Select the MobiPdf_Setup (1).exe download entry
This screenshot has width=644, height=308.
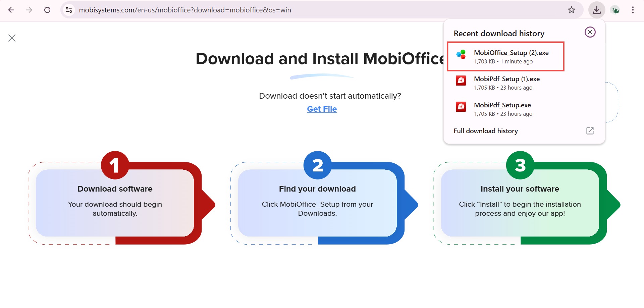point(507,83)
